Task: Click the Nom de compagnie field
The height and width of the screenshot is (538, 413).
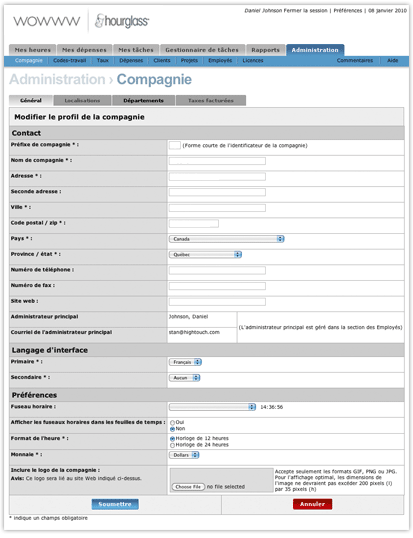Action: pyautogui.click(x=217, y=161)
